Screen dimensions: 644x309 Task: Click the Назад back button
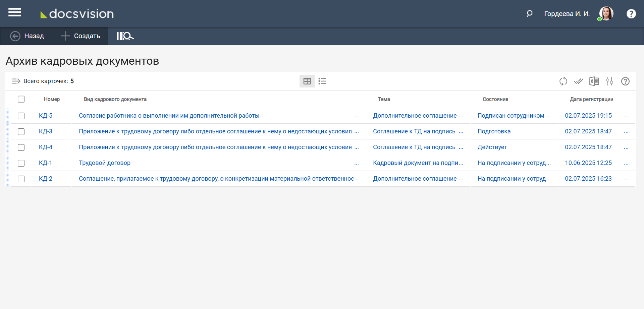[27, 36]
